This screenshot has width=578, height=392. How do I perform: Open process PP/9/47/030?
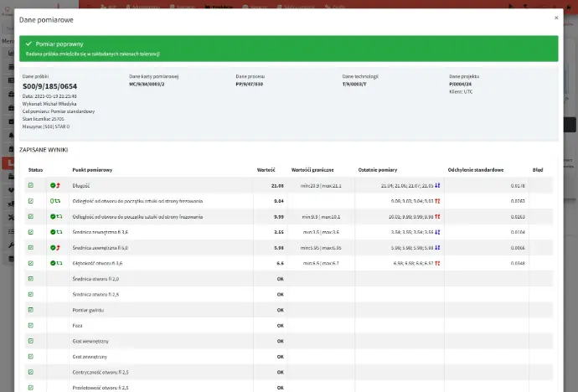(249, 84)
